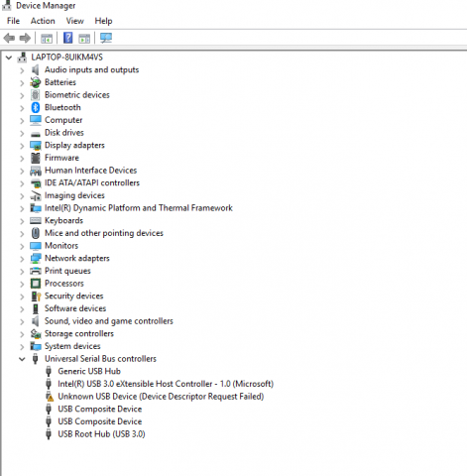Open the View menu
Viewport: 467px width, 476px height.
click(x=75, y=21)
